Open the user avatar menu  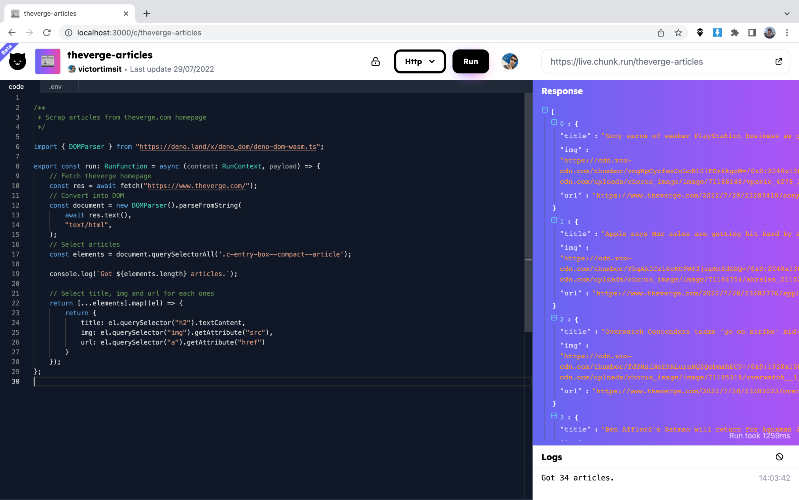coord(510,61)
